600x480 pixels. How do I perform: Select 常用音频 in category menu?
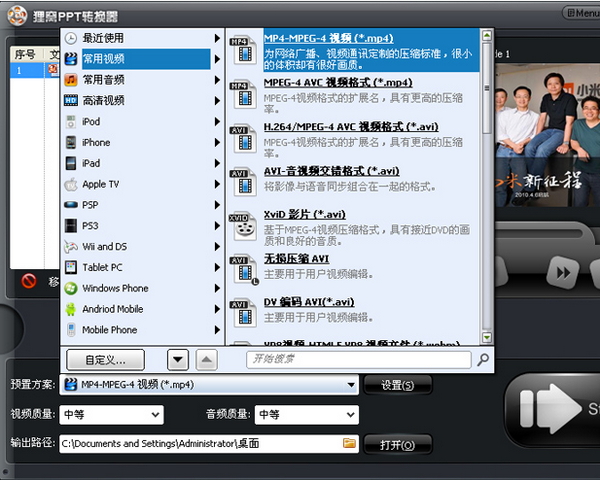click(x=104, y=80)
